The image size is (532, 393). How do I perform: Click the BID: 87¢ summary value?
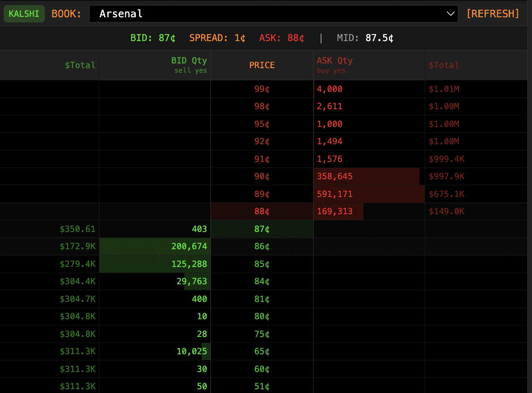(153, 38)
